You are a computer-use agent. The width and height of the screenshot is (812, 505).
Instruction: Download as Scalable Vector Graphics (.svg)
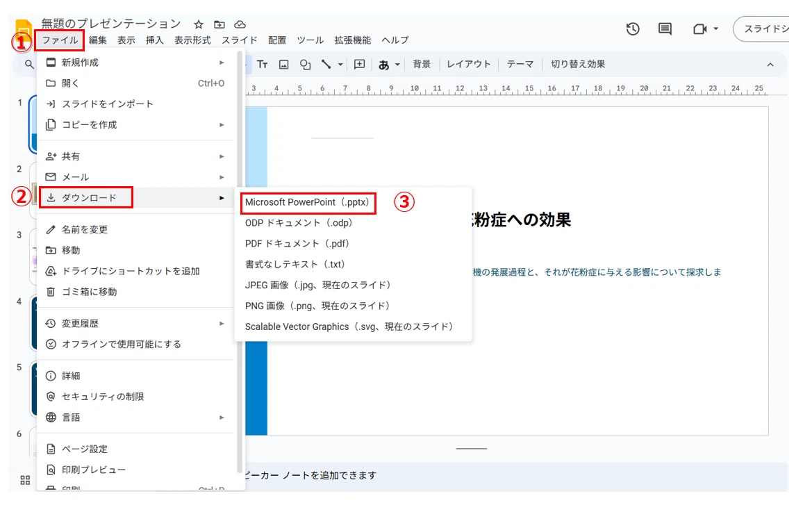(x=353, y=326)
